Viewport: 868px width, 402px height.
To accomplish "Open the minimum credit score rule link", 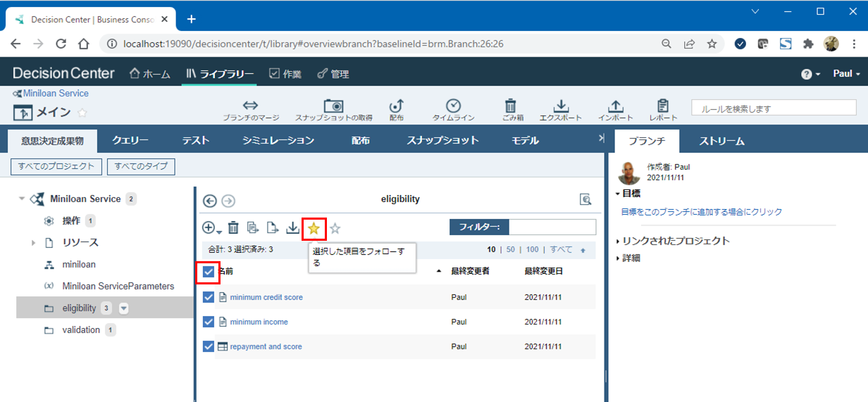I will point(266,297).
